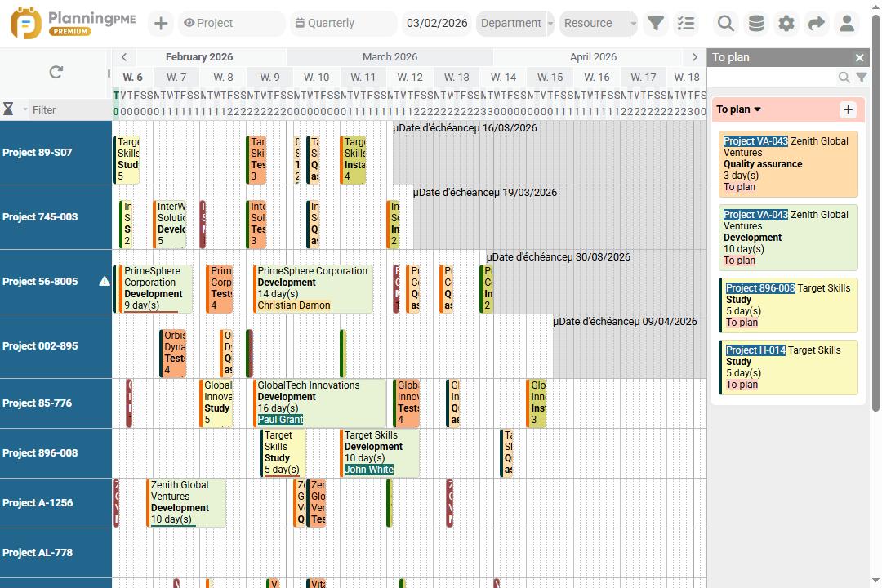Open Target Skills Study 5 day(s) in Project 896-008
The height and width of the screenshot is (588, 882).
point(283,452)
